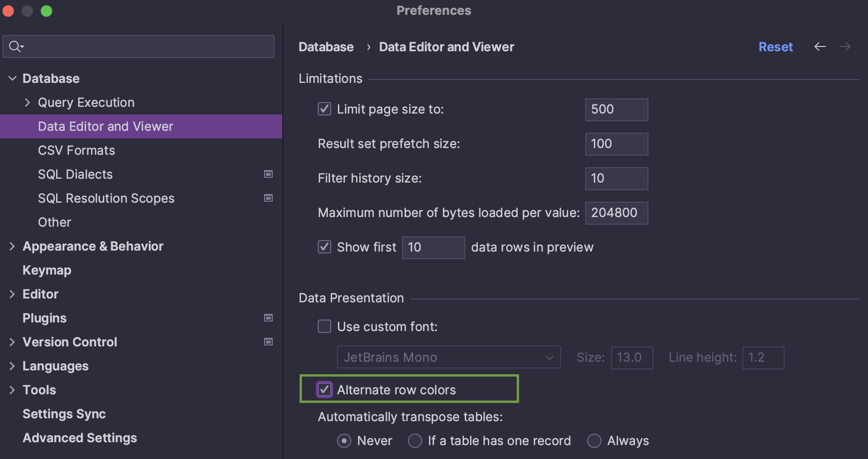The image size is (868, 459).
Task: Disable the Show first data rows option
Action: click(x=324, y=247)
